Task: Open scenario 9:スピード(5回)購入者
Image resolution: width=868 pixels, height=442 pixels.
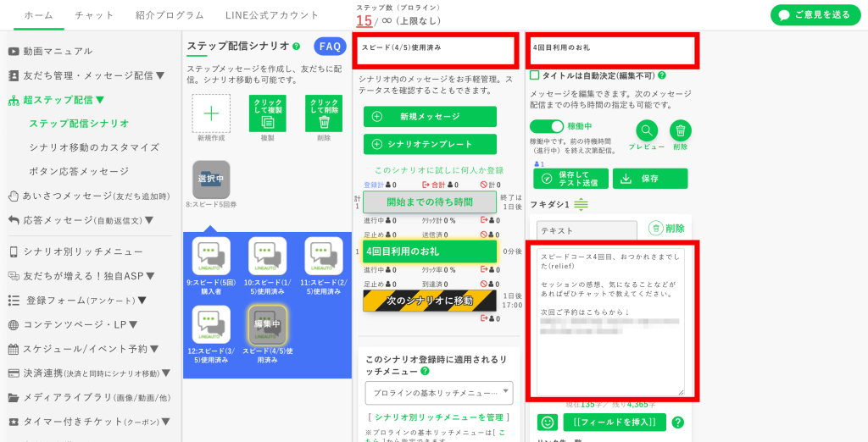Action: [x=211, y=256]
